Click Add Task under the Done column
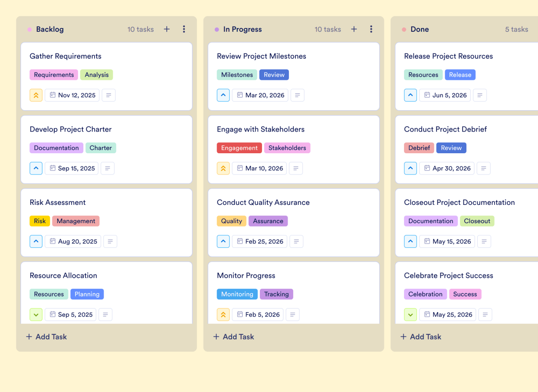Viewport: 538px width, 392px height. click(x=420, y=336)
